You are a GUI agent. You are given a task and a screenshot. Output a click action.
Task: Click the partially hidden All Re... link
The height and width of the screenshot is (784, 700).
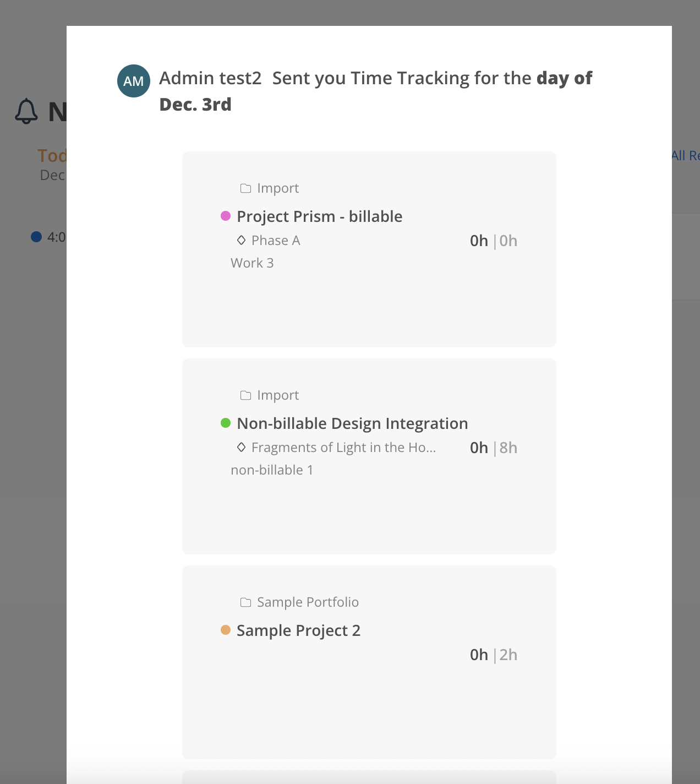tap(685, 156)
